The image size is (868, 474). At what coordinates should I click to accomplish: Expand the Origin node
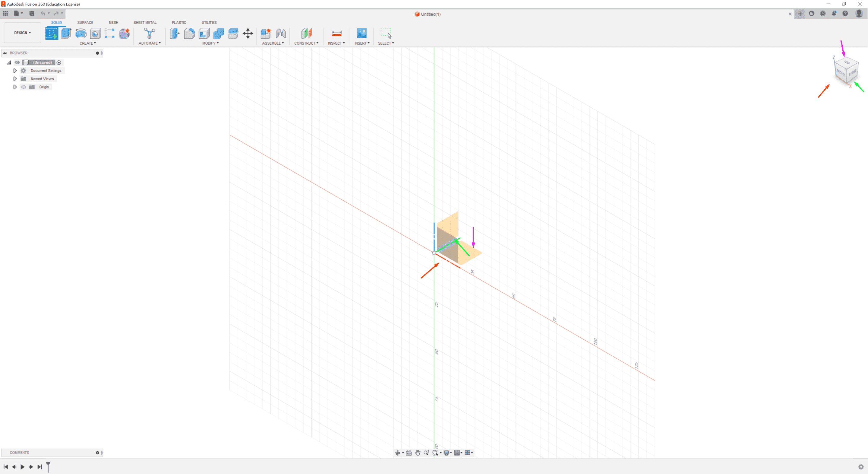pyautogui.click(x=15, y=87)
